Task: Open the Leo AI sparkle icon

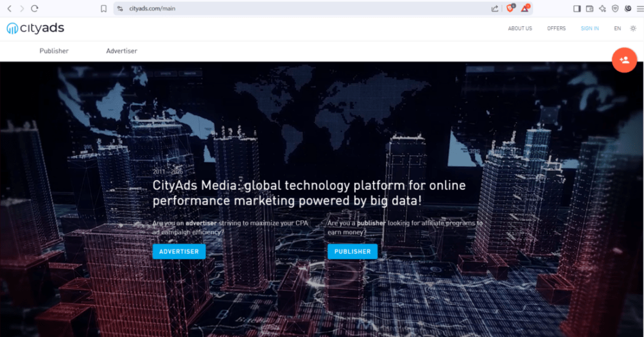Action: pos(602,8)
